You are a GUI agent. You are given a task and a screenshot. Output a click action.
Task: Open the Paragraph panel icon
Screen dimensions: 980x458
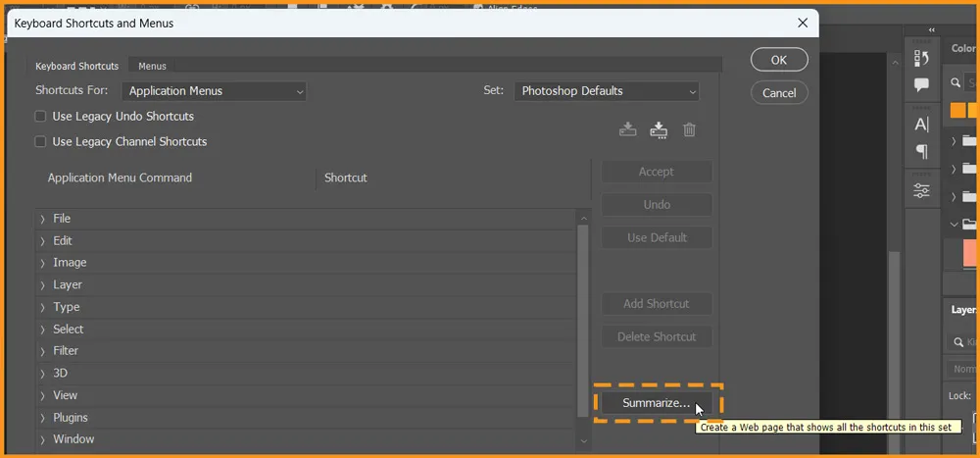click(921, 152)
